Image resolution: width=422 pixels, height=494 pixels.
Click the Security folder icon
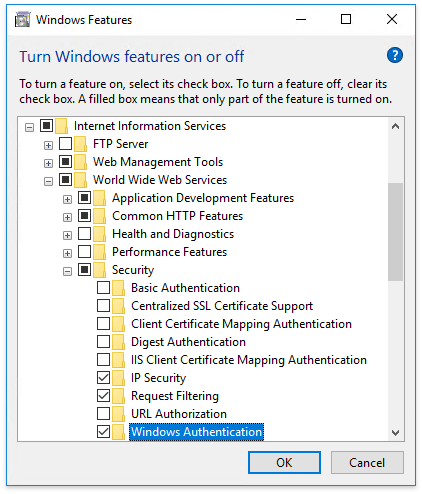[99, 270]
